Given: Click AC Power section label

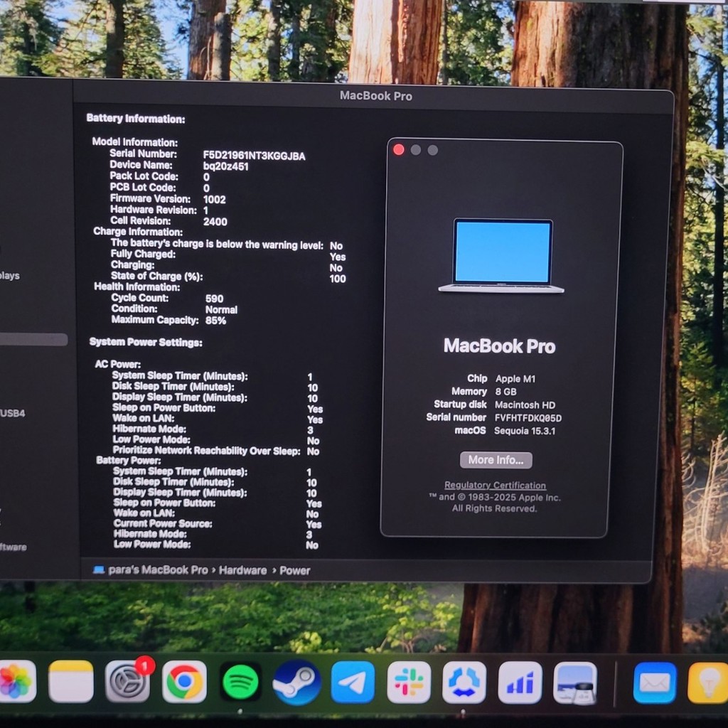Looking at the screenshot, I should (x=117, y=365).
